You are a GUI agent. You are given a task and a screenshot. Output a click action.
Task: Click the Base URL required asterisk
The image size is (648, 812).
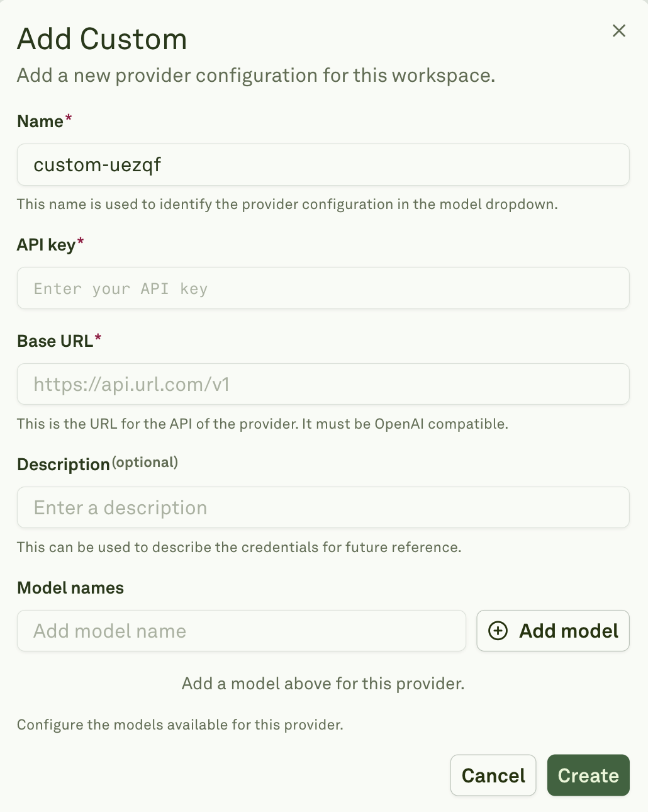[98, 337]
